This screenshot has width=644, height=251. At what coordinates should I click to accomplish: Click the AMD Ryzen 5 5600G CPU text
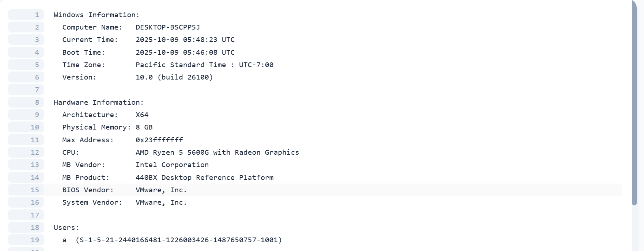217,152
